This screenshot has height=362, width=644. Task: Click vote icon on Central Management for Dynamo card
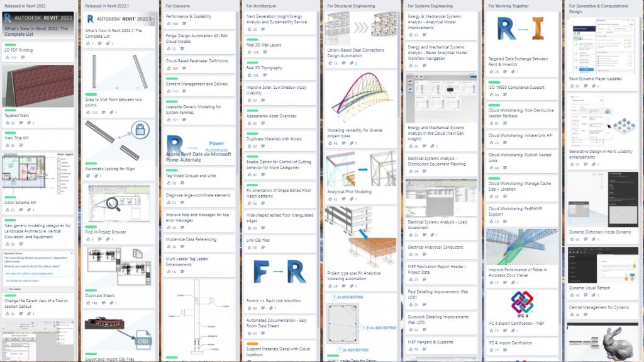[x=572, y=315]
